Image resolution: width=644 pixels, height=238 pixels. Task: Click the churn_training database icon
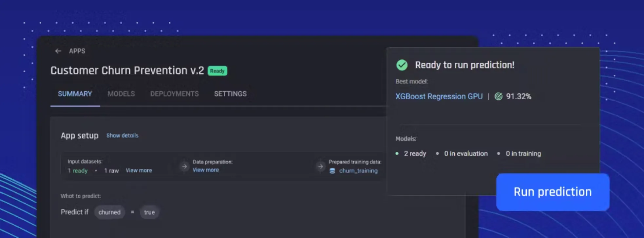[332, 171]
